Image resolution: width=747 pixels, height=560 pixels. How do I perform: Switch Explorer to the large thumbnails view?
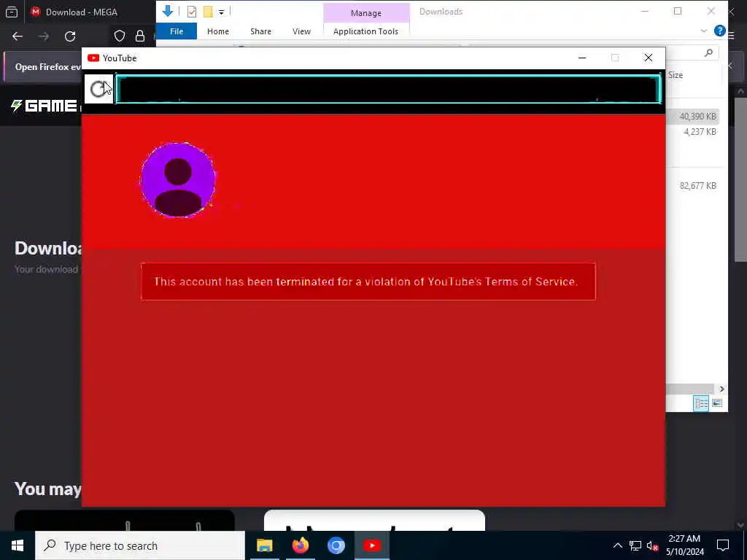pyautogui.click(x=717, y=403)
